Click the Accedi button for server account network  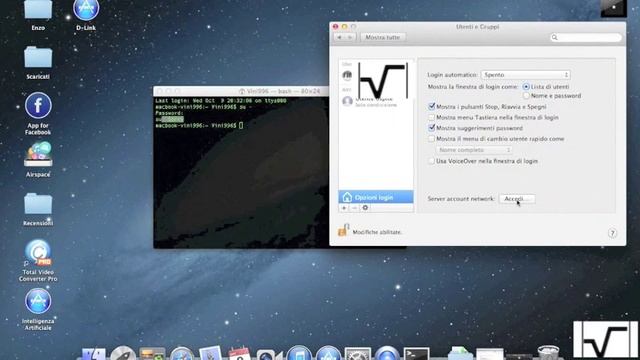point(517,199)
